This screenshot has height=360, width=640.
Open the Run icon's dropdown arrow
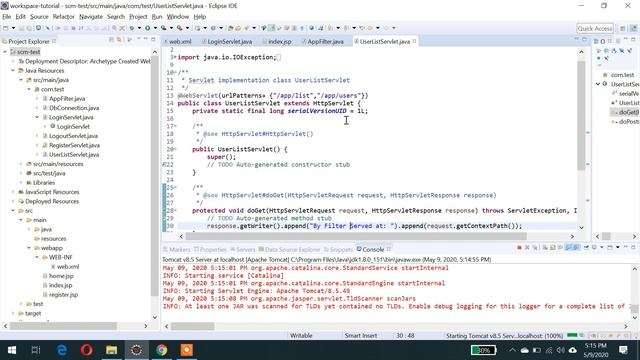155,28
